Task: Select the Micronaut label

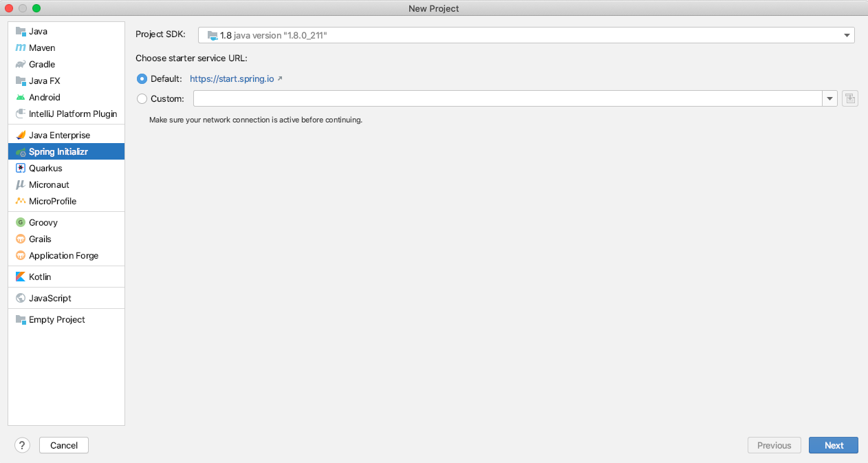Action: 49,184
